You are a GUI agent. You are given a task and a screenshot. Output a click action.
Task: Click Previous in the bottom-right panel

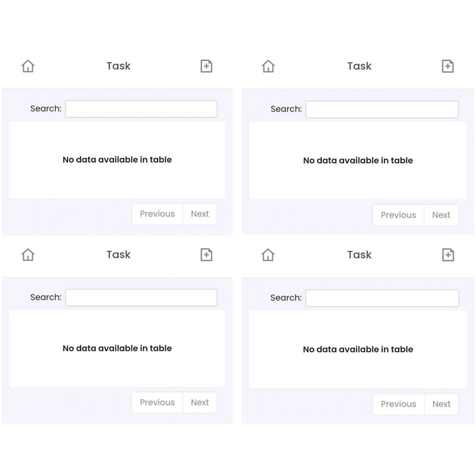[398, 404]
